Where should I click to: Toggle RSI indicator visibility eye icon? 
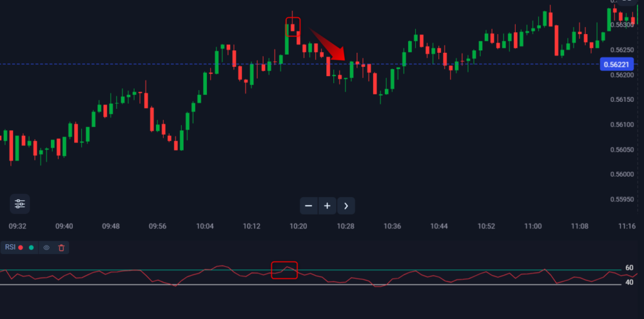(x=47, y=247)
